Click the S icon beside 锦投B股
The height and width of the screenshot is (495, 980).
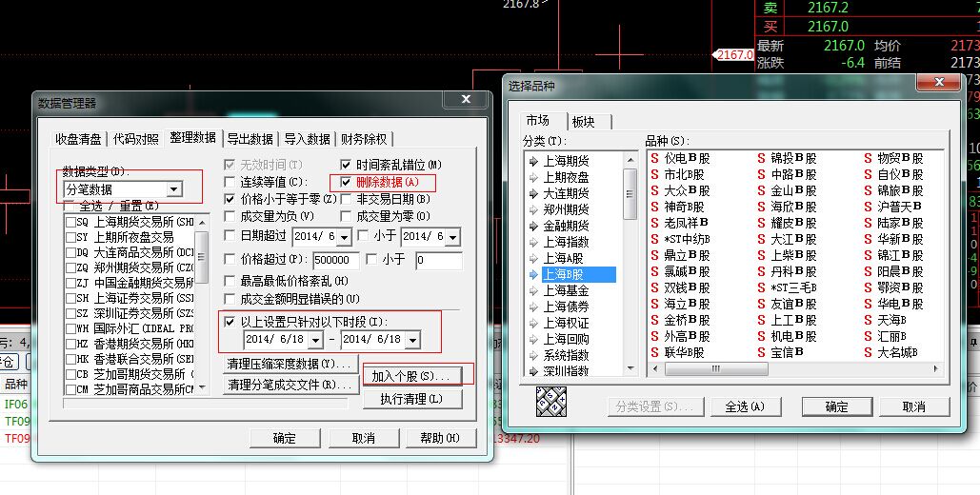coord(761,159)
